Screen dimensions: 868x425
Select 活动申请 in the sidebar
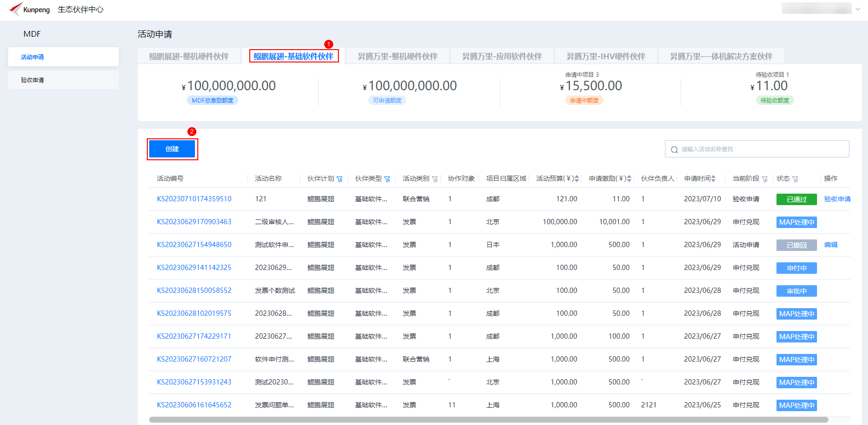(x=63, y=57)
